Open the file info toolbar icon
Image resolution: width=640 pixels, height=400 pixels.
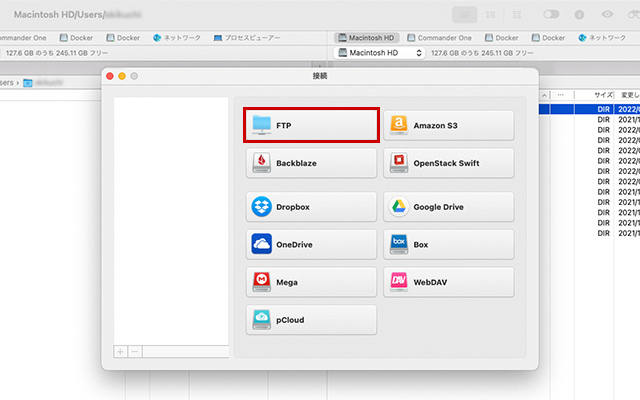579,15
